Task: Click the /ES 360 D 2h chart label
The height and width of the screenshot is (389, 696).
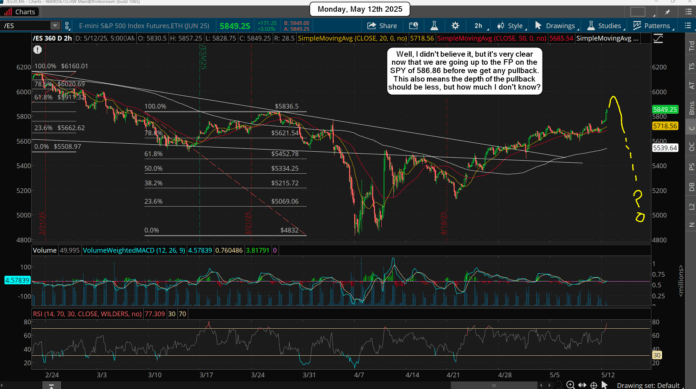Action: [52, 39]
